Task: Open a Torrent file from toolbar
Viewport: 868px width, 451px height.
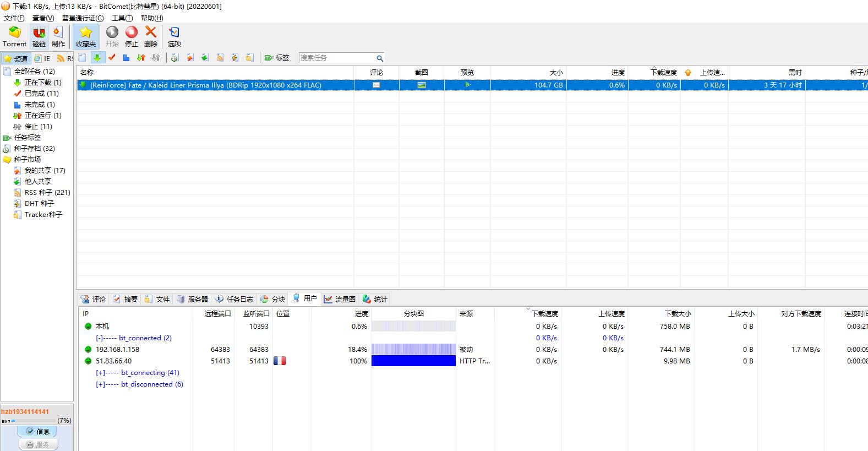Action: 15,37
